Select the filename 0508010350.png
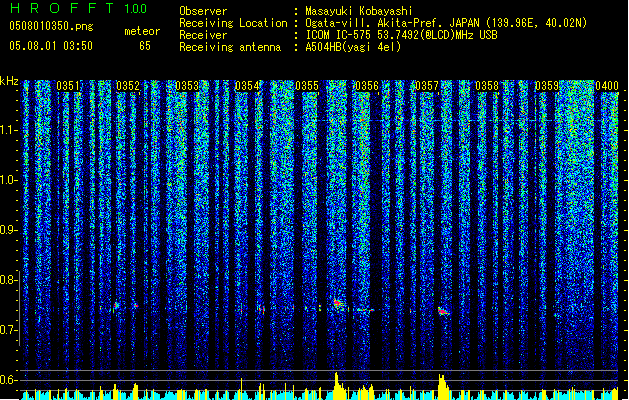629x400 pixels. point(51,26)
